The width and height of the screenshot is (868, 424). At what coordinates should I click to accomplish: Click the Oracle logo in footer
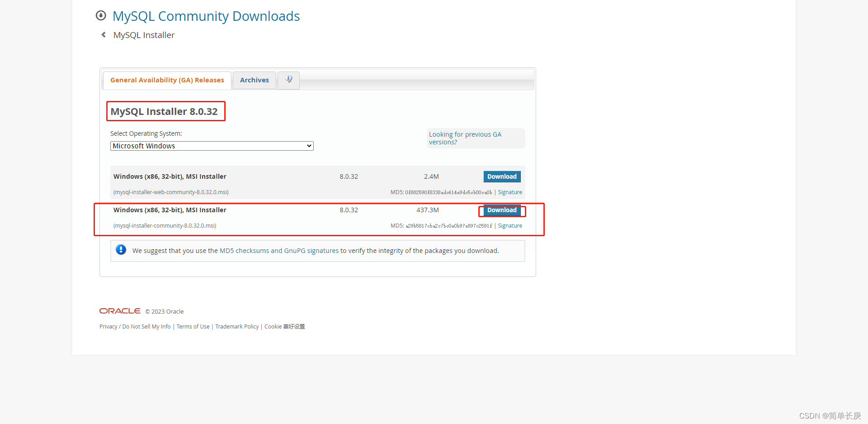[x=120, y=311]
